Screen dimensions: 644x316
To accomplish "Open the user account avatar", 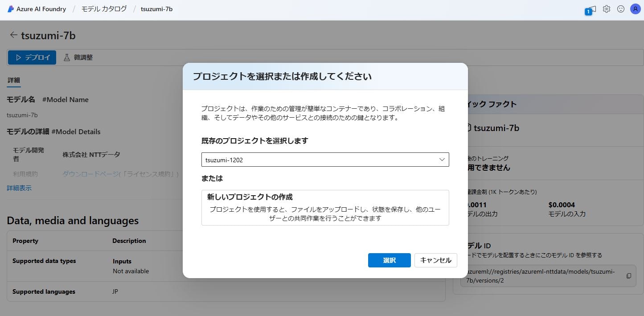I will pyautogui.click(x=635, y=9).
